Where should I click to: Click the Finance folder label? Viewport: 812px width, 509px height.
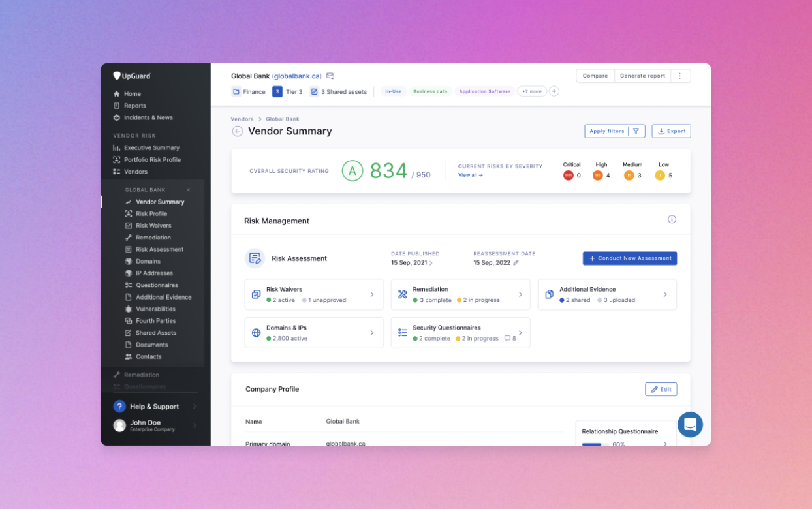coord(249,91)
